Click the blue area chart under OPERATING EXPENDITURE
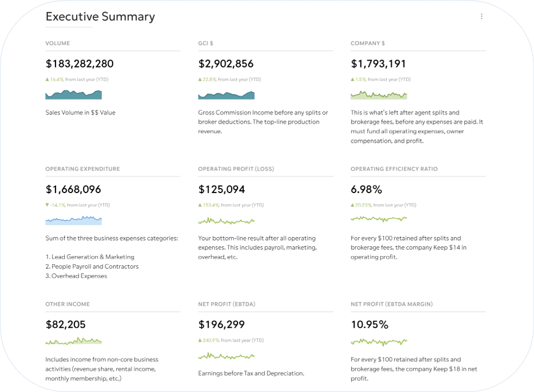This screenshot has height=392, width=534. point(73,220)
